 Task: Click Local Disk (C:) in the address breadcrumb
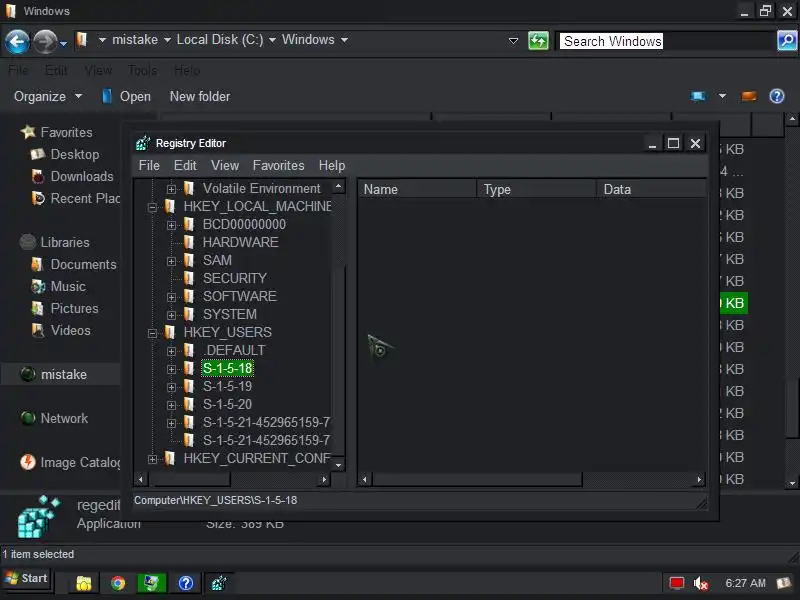[220, 39]
